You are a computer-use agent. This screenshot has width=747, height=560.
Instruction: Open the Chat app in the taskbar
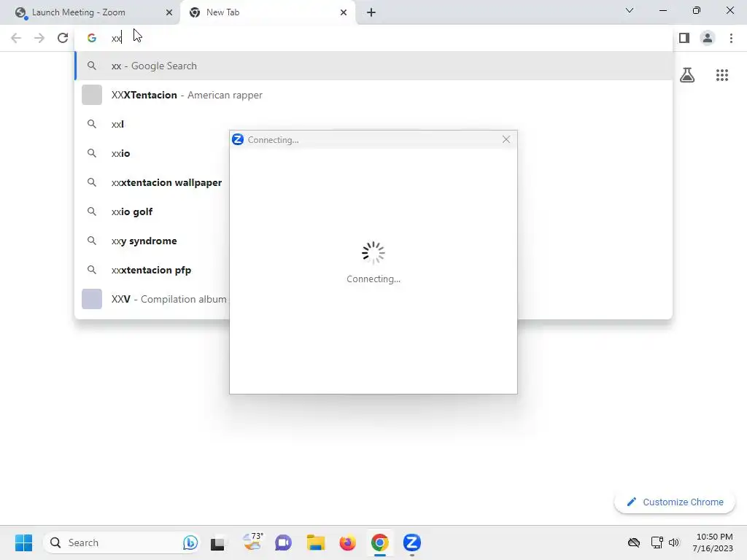click(283, 542)
